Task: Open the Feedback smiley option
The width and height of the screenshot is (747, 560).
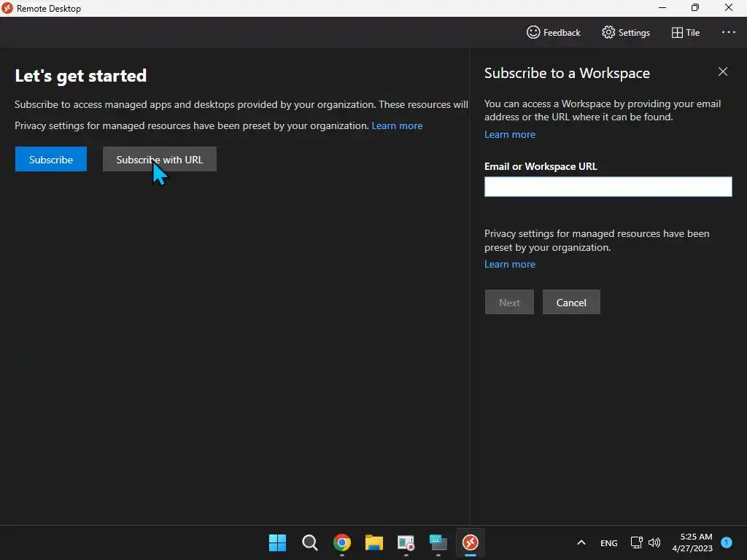Action: coord(553,32)
